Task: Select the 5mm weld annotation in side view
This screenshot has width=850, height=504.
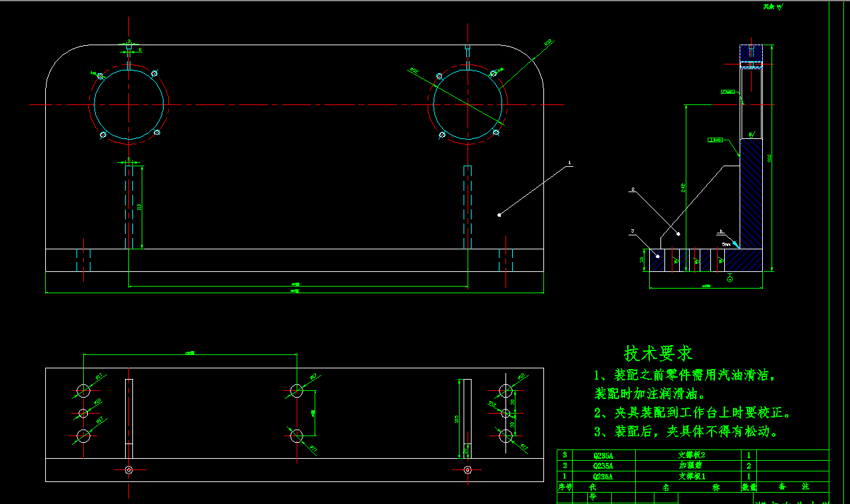Action: [x=726, y=244]
